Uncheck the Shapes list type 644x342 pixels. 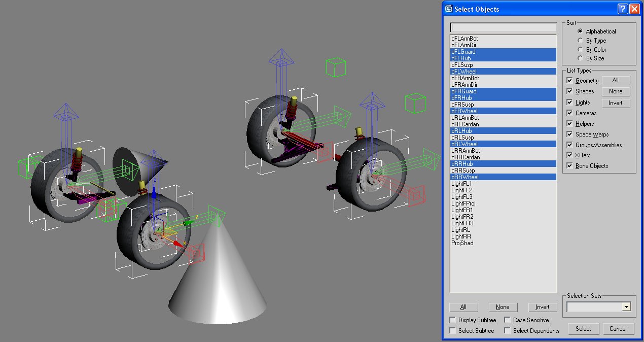569,91
